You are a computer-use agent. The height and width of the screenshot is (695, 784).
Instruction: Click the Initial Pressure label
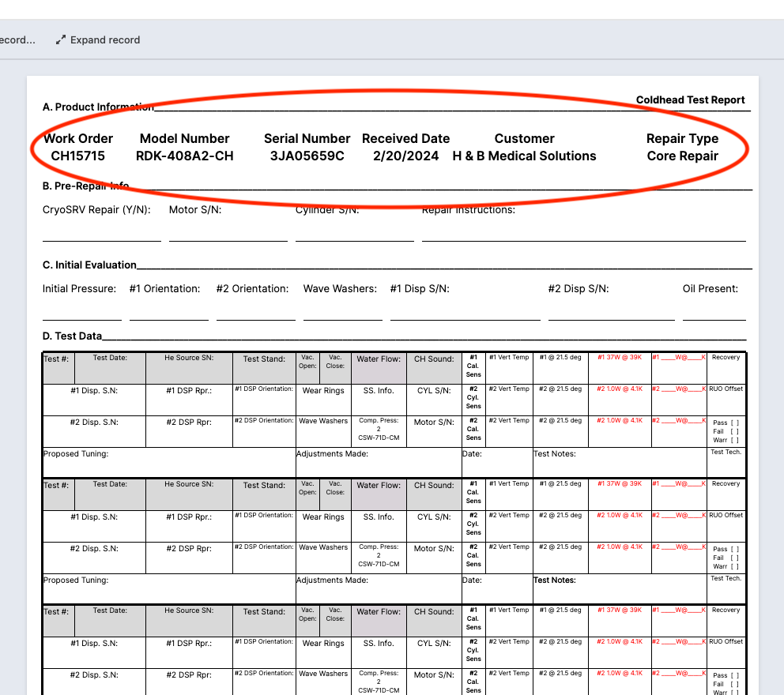(79, 289)
